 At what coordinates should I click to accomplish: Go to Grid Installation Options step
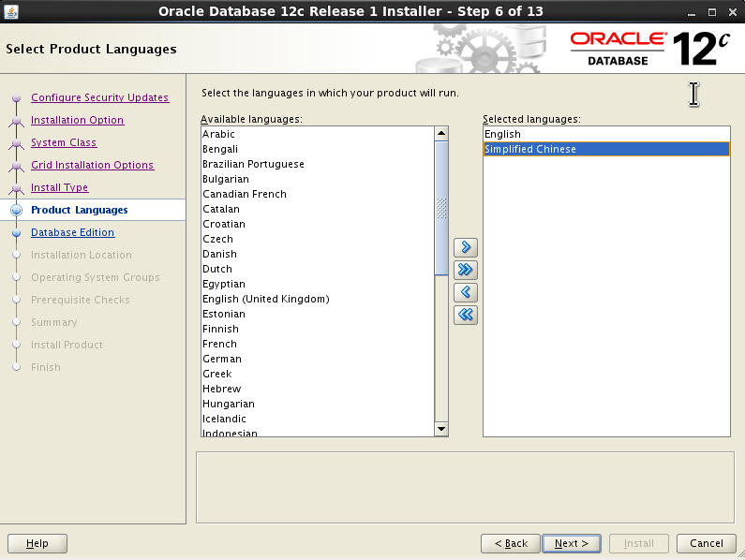tap(93, 165)
